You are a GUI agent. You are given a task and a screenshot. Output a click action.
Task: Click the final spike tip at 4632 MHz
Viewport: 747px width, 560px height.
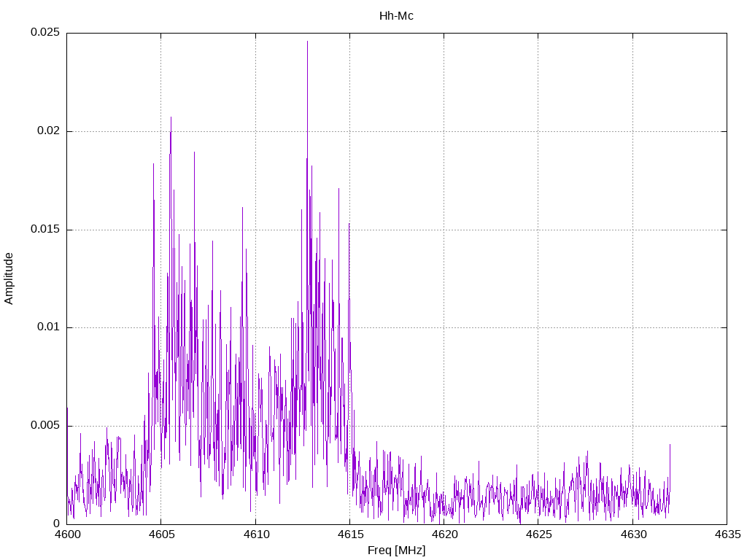point(670,444)
